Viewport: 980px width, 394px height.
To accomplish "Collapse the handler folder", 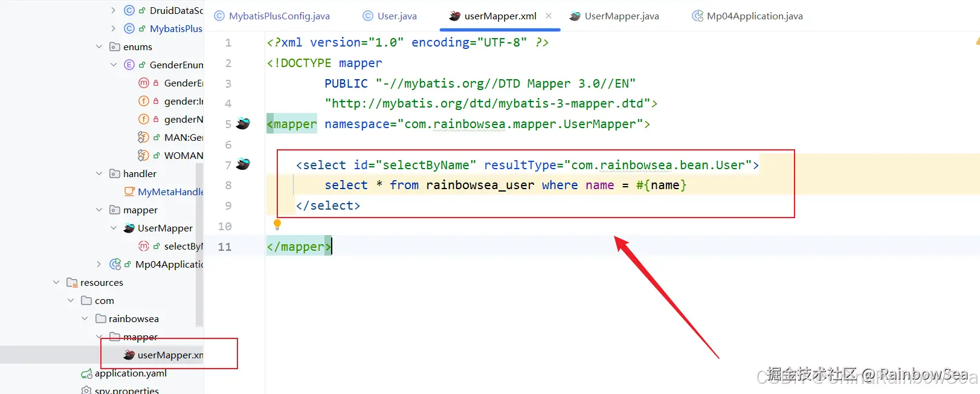I will [x=99, y=173].
